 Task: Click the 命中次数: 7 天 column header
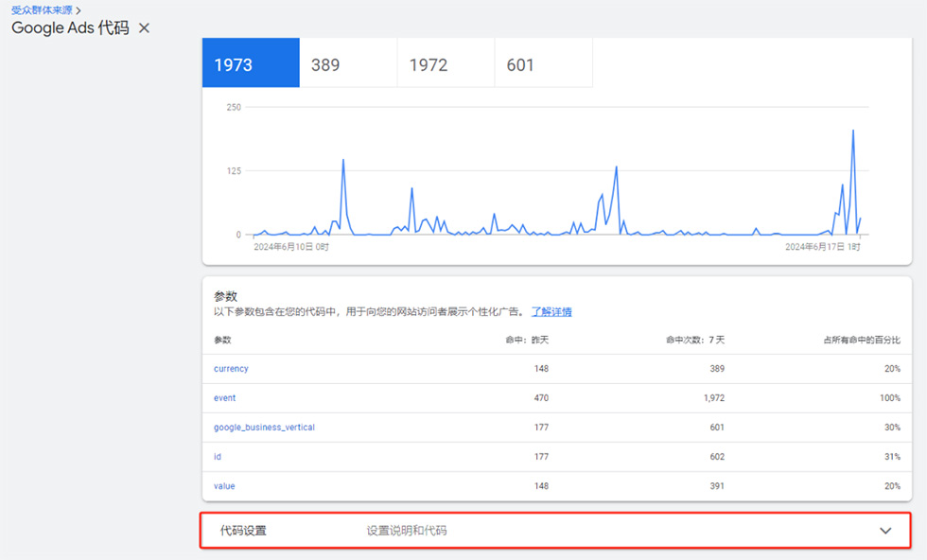tap(695, 340)
